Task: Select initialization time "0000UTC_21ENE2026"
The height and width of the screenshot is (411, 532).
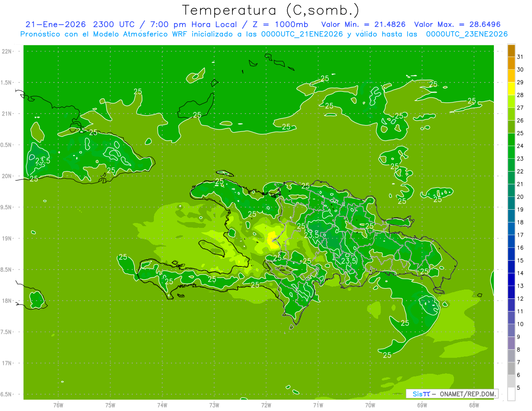Action: [x=302, y=34]
